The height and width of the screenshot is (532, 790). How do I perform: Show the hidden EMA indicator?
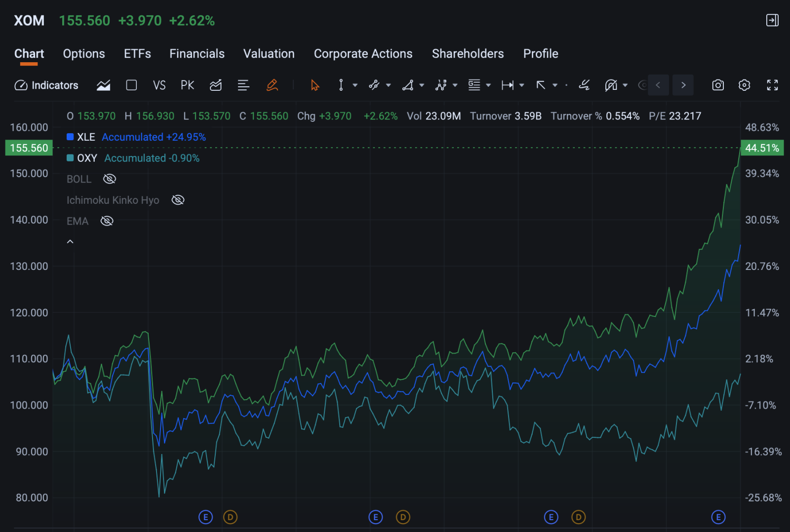click(x=107, y=221)
